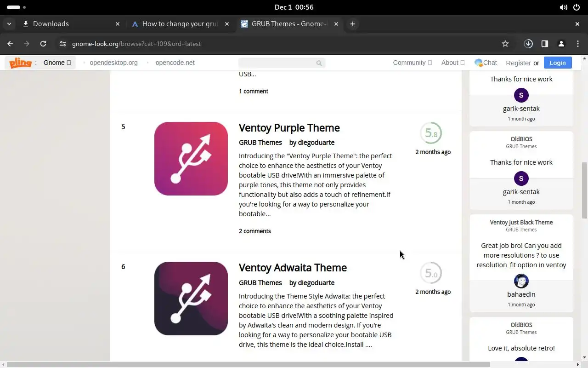588x368 pixels.
Task: Open the Gnome site selector dropdown
Action: [x=57, y=63]
